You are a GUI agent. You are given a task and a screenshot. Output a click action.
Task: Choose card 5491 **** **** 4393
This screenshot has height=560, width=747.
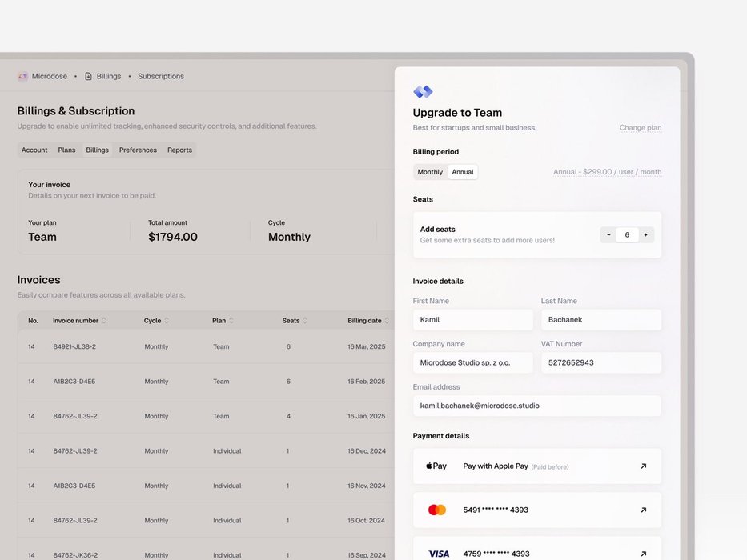tap(537, 510)
